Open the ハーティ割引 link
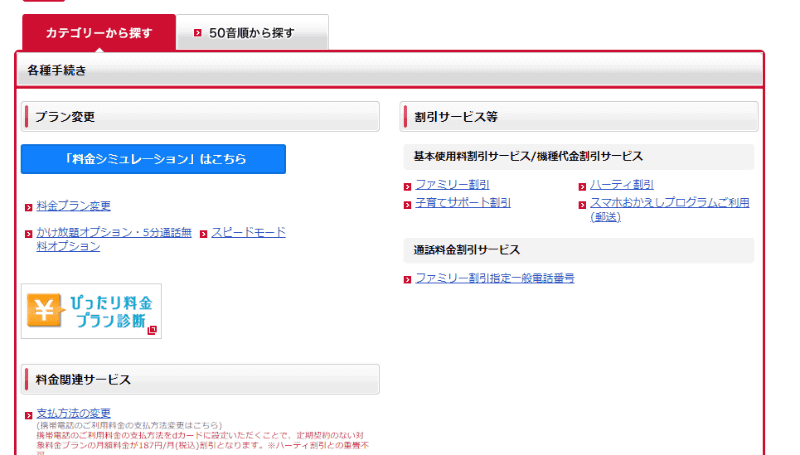800x455 pixels. (x=621, y=185)
